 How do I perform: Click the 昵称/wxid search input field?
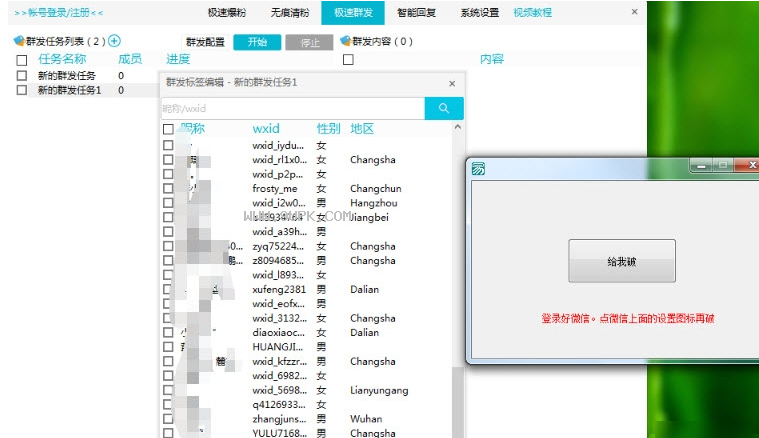point(293,108)
